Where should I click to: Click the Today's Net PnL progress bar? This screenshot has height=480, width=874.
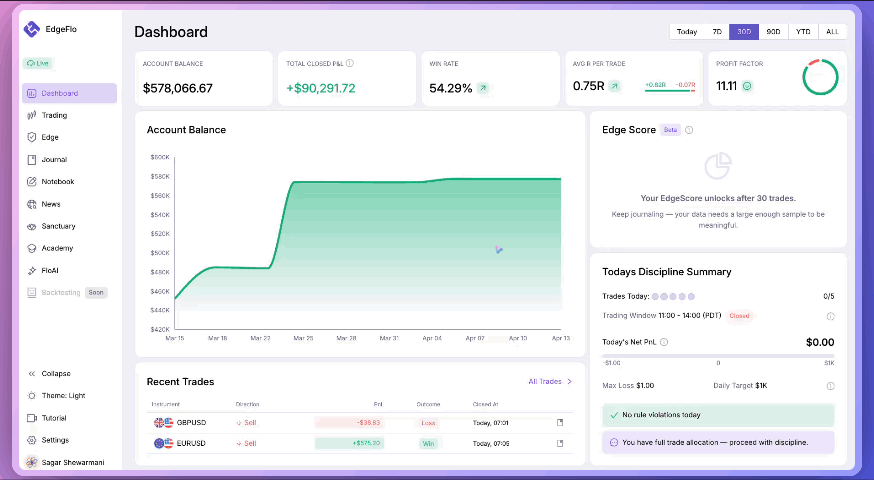pyautogui.click(x=718, y=356)
